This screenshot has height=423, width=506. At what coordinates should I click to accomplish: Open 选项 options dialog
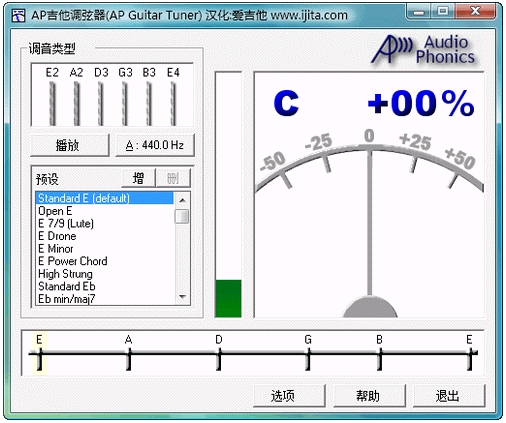tap(289, 396)
